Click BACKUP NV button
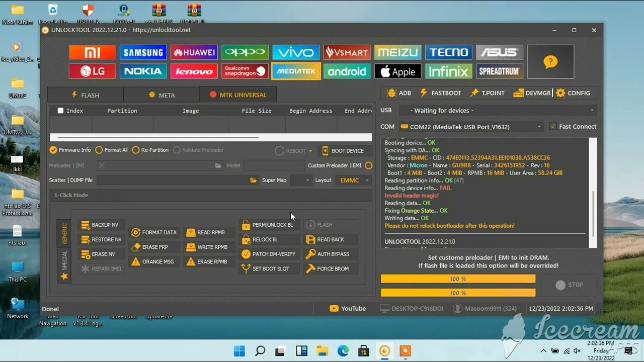The height and width of the screenshot is (362, 644). pos(100,225)
